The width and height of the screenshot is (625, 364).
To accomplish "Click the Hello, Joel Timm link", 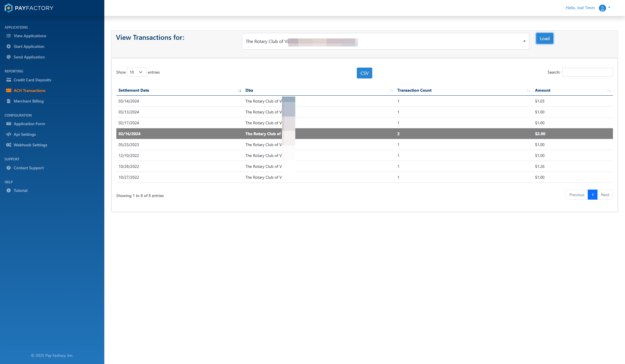I will (x=580, y=8).
